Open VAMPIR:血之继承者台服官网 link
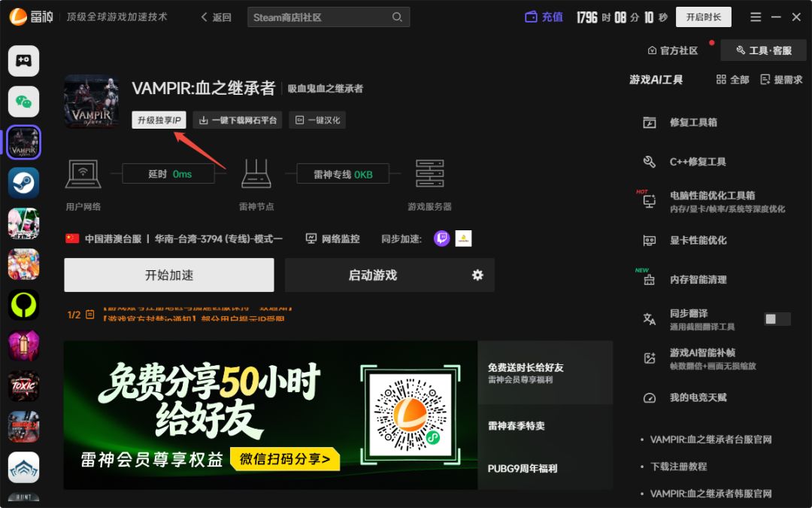This screenshot has width=812, height=508. [711, 440]
